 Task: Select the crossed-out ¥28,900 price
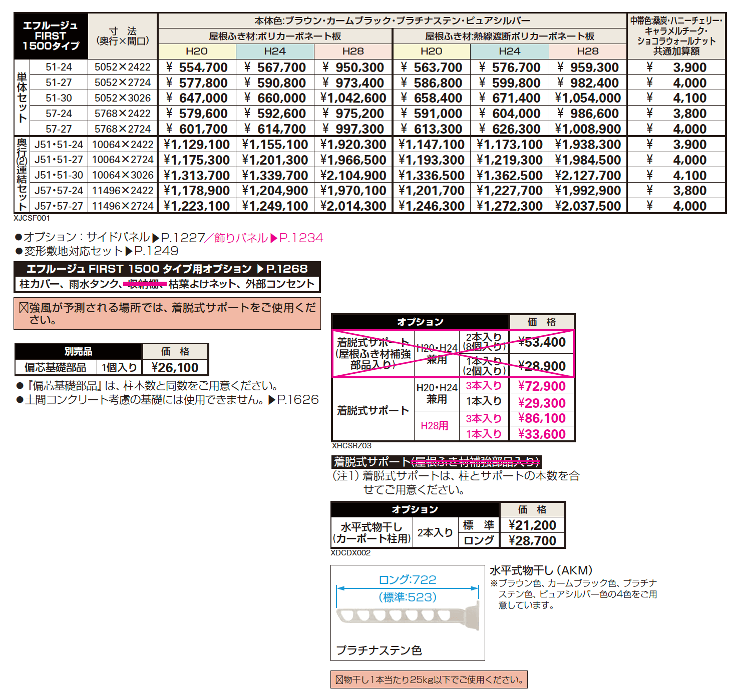[542, 366]
